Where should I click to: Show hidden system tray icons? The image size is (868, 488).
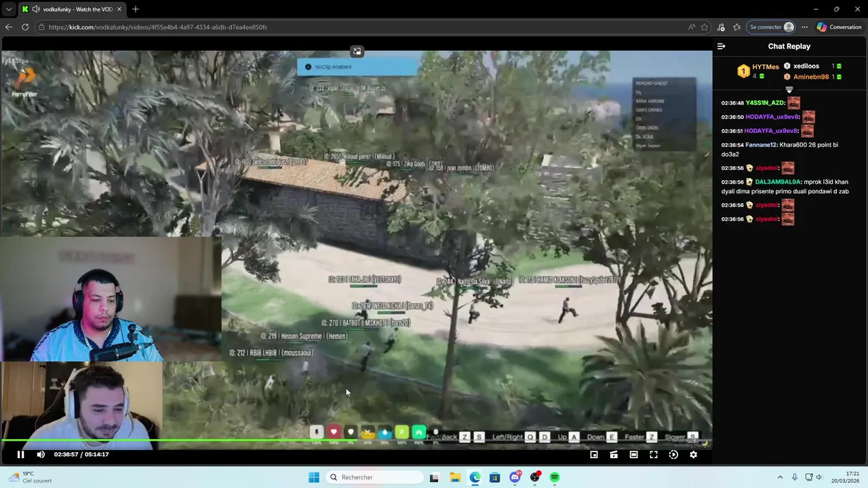[x=780, y=477]
